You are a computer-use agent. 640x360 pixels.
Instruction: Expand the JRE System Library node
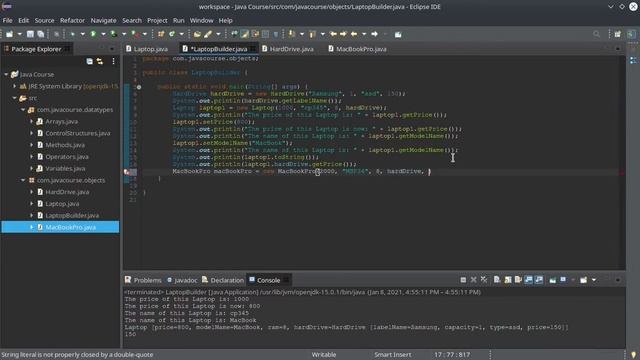pos(15,86)
